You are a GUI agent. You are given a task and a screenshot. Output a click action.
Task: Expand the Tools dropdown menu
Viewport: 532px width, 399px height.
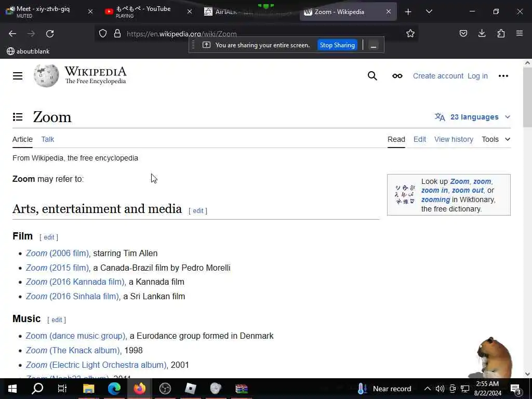[496, 139]
